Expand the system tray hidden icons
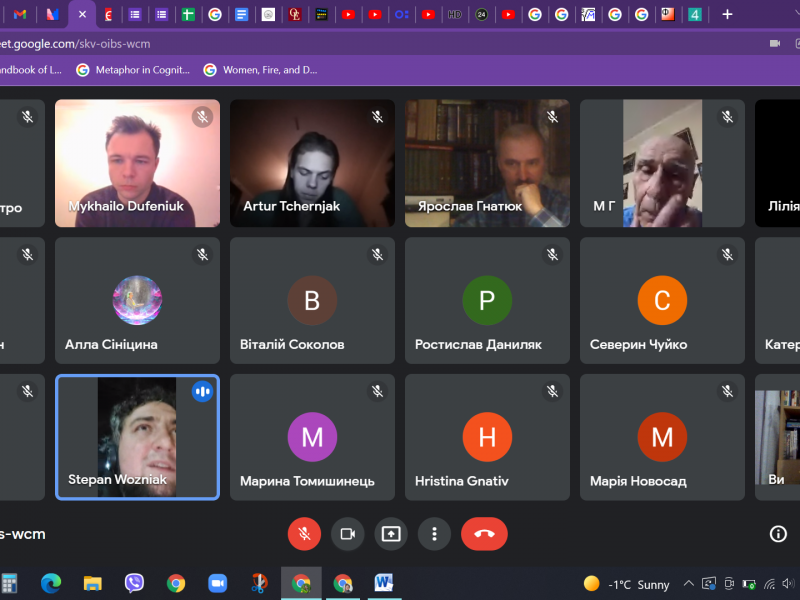Viewport: 800px width, 600px height. coord(688,584)
